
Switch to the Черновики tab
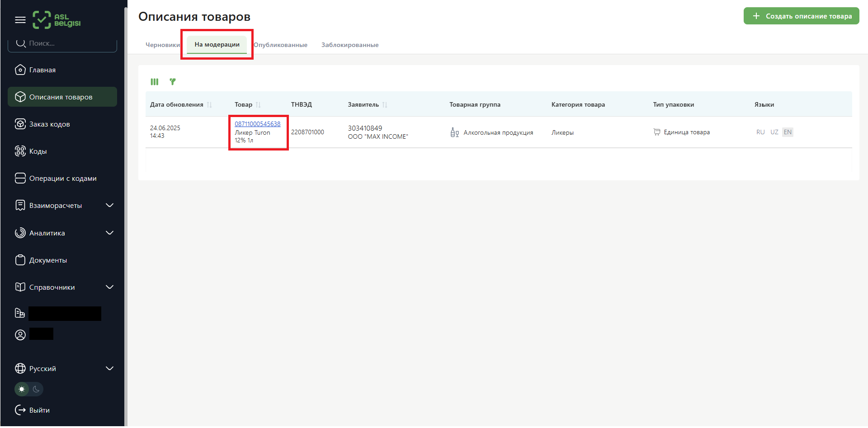pos(162,45)
